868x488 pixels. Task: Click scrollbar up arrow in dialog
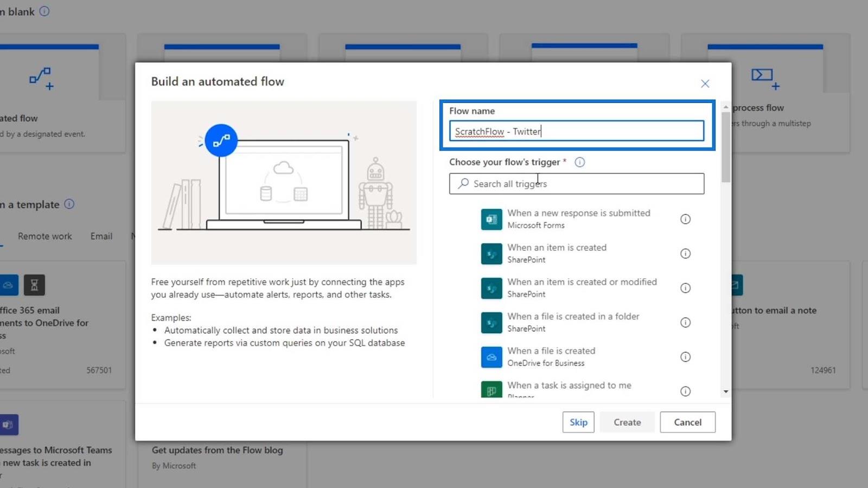point(726,107)
